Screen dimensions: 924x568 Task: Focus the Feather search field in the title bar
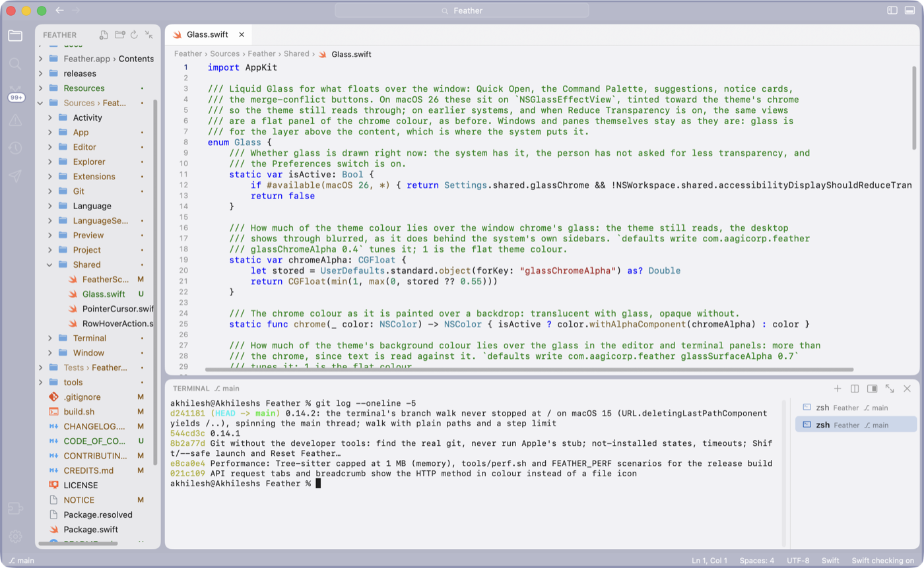click(461, 11)
